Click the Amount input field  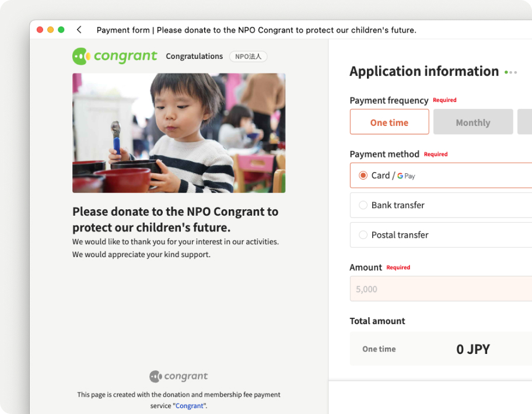tap(441, 289)
